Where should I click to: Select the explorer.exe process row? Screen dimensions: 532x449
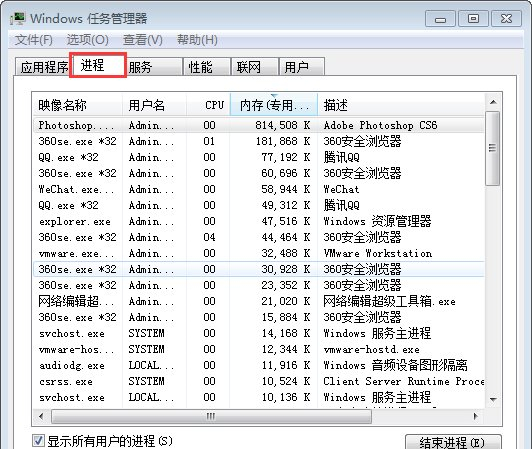pyautogui.click(x=259, y=221)
